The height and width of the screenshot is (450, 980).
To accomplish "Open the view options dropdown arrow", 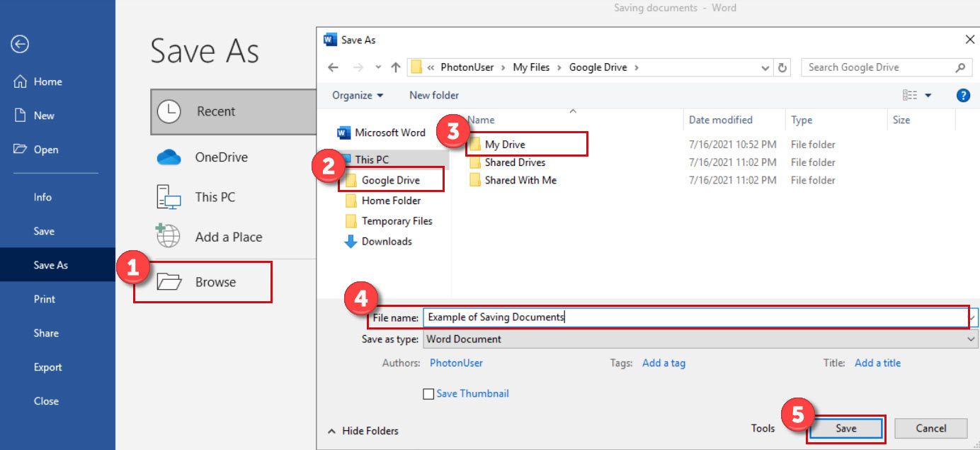I will [928, 95].
